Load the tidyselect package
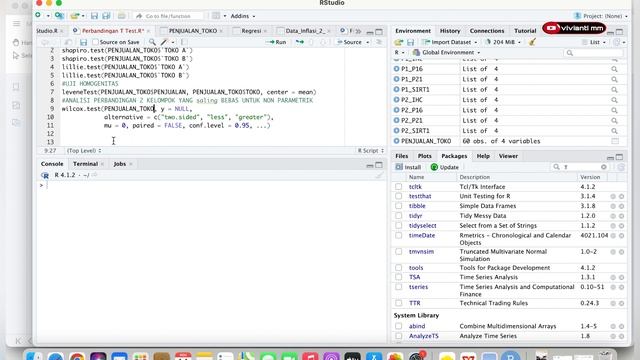Viewport: 640px width, 360px height. point(398,226)
